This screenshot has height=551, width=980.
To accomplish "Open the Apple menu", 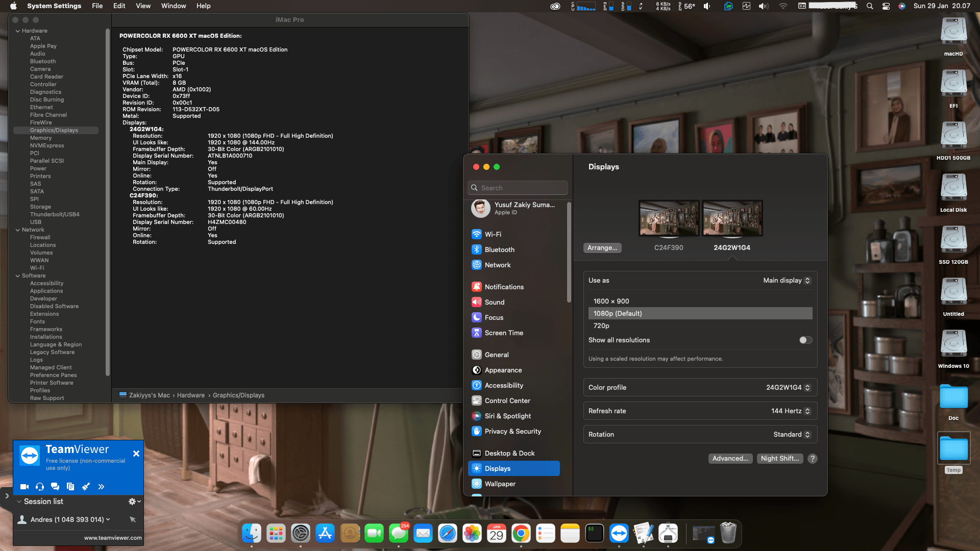I will click(x=13, y=6).
